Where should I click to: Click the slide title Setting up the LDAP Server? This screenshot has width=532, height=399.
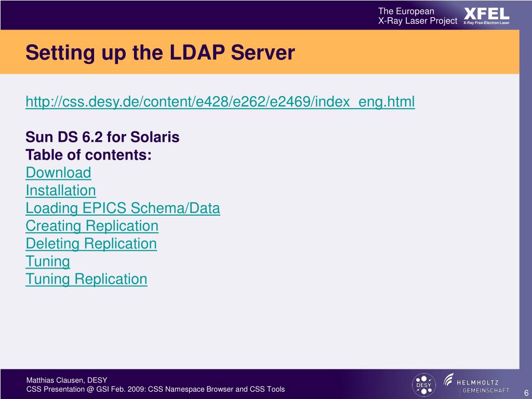pyautogui.click(x=160, y=52)
